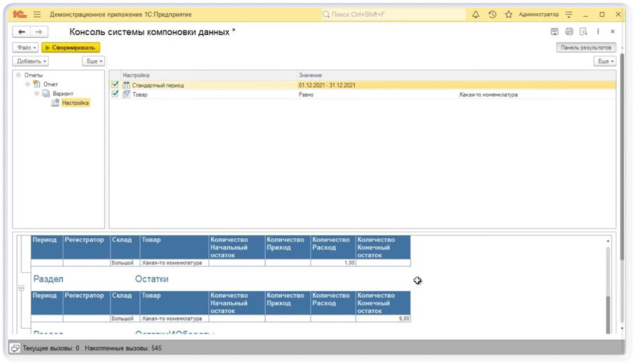Open the Файл dropdown menu

tap(26, 47)
